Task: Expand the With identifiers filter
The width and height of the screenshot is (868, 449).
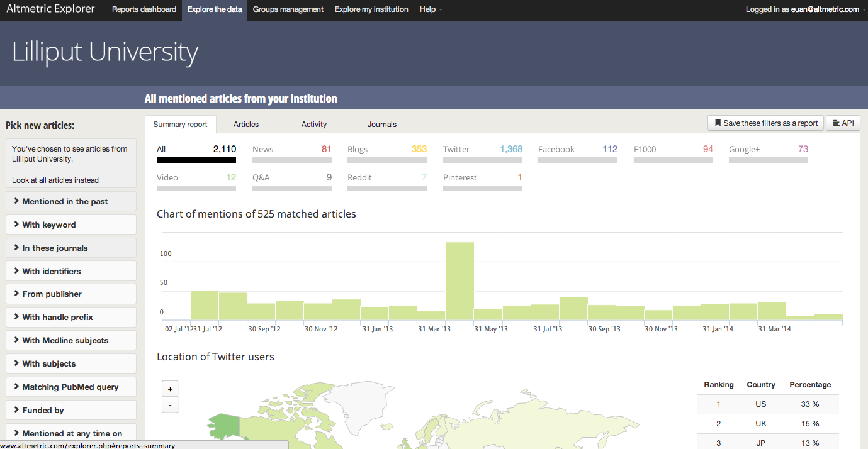Action: point(71,271)
